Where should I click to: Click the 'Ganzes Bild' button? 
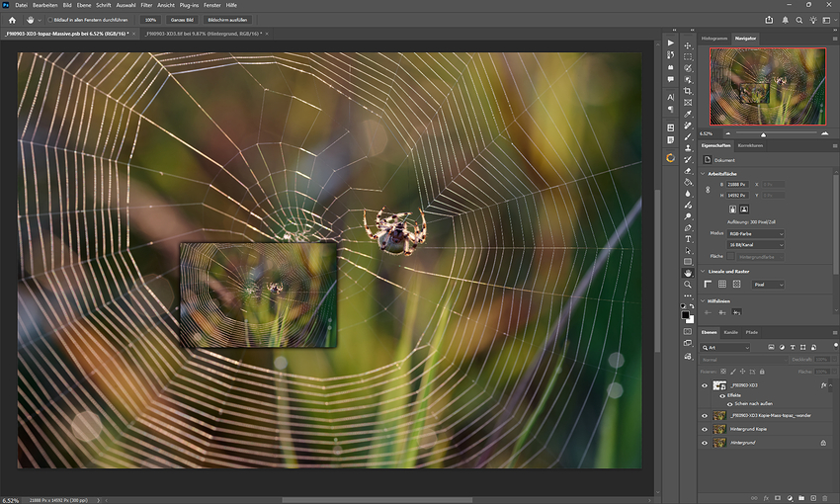point(180,19)
